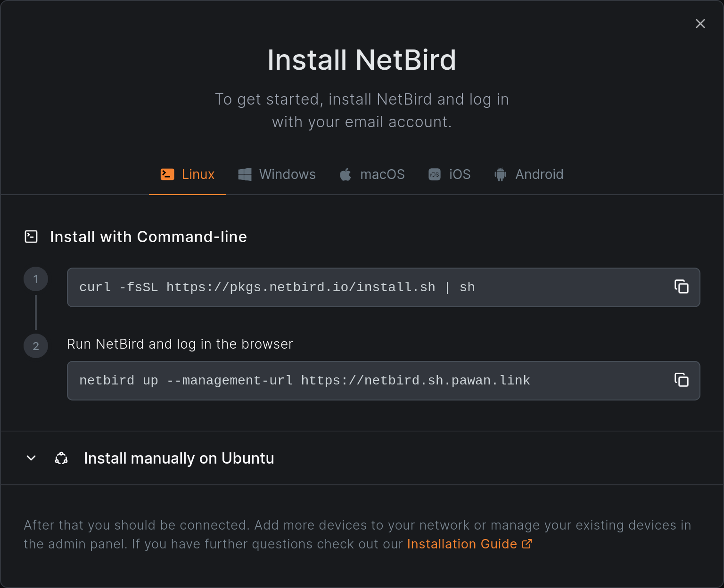
Task: Expand Install manually on Ubuntu section title
Action: (179, 458)
